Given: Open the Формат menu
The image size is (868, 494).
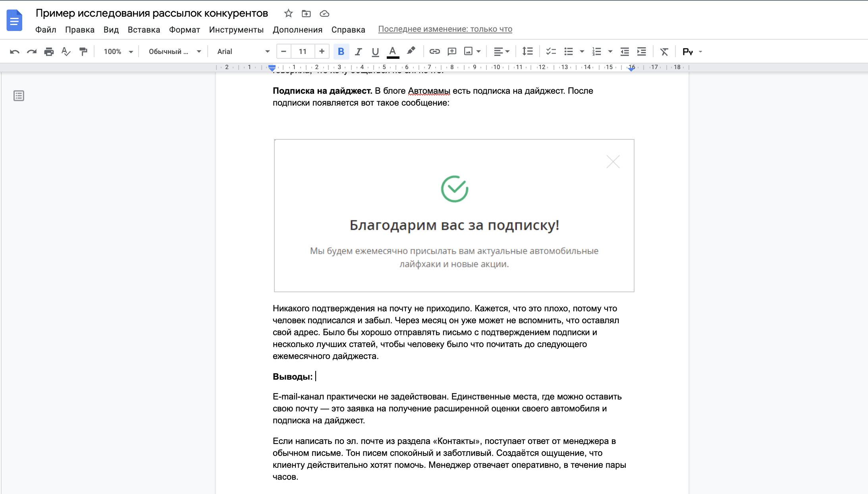Looking at the screenshot, I should [x=185, y=30].
